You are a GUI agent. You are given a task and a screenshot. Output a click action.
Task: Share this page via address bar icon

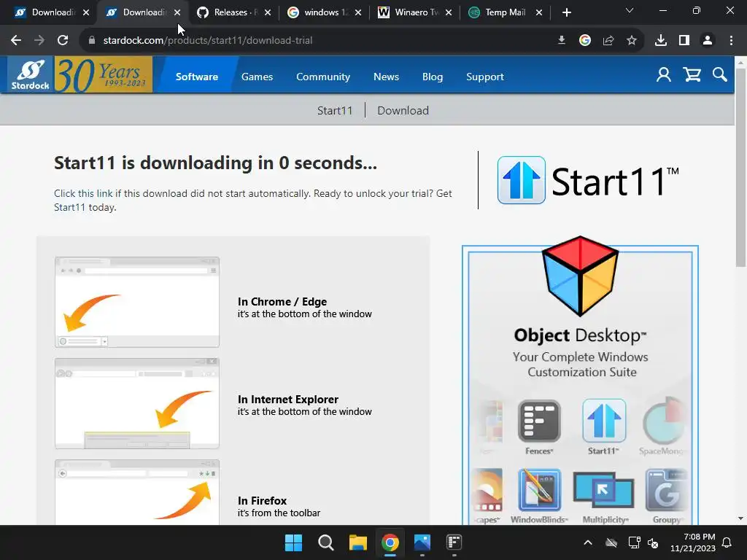[608, 41]
